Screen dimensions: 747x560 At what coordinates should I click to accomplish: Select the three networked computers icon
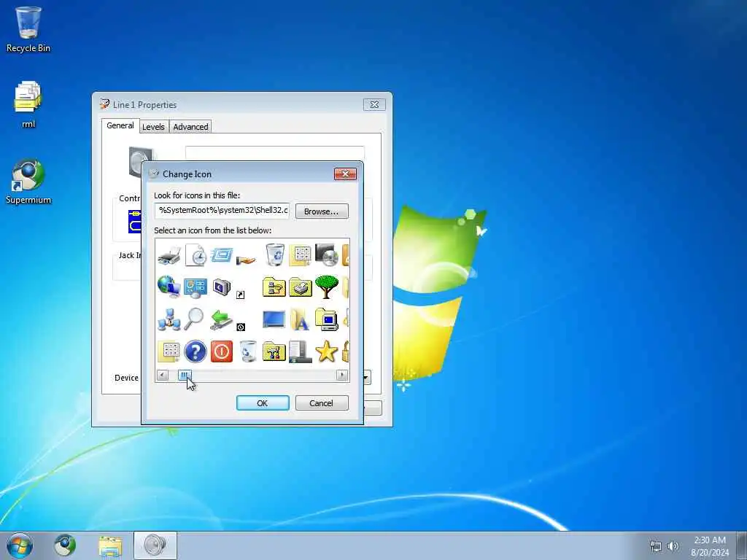169,319
